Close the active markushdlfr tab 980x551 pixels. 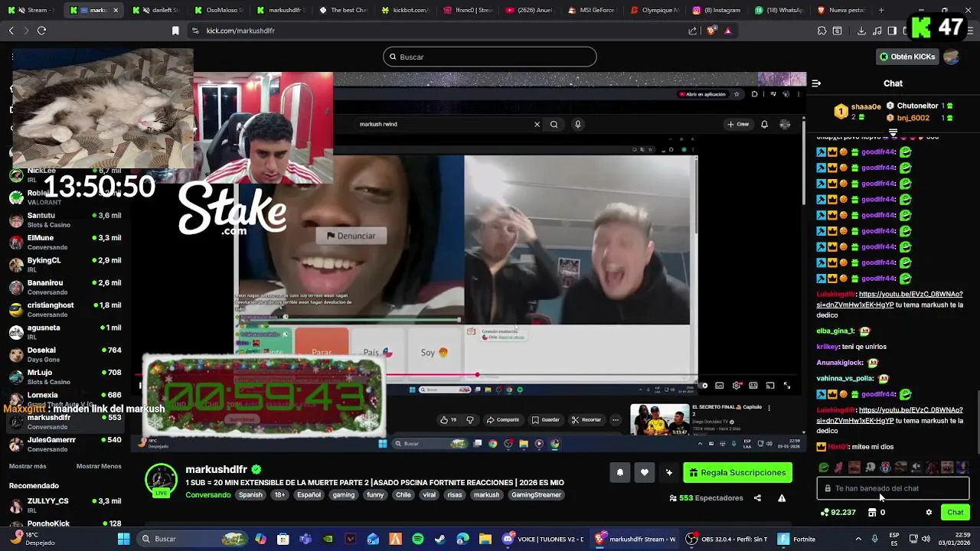pos(116,10)
